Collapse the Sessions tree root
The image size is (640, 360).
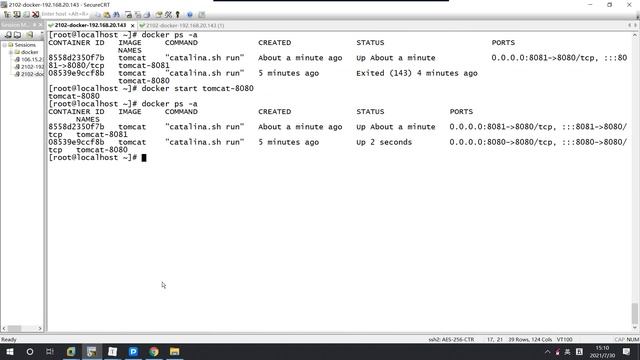click(x=4, y=45)
